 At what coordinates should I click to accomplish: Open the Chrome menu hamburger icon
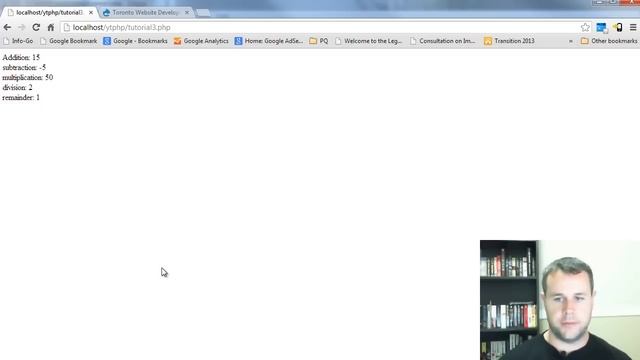tap(633, 27)
